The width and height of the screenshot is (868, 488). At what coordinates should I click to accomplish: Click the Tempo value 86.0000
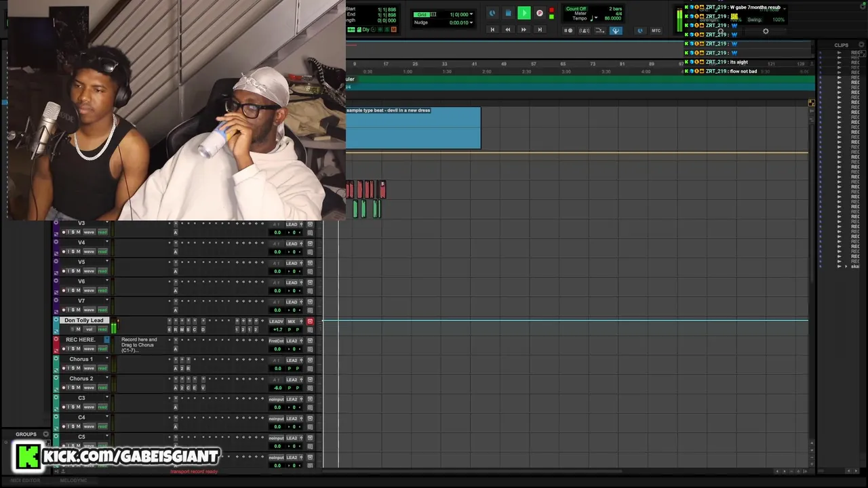coord(612,18)
